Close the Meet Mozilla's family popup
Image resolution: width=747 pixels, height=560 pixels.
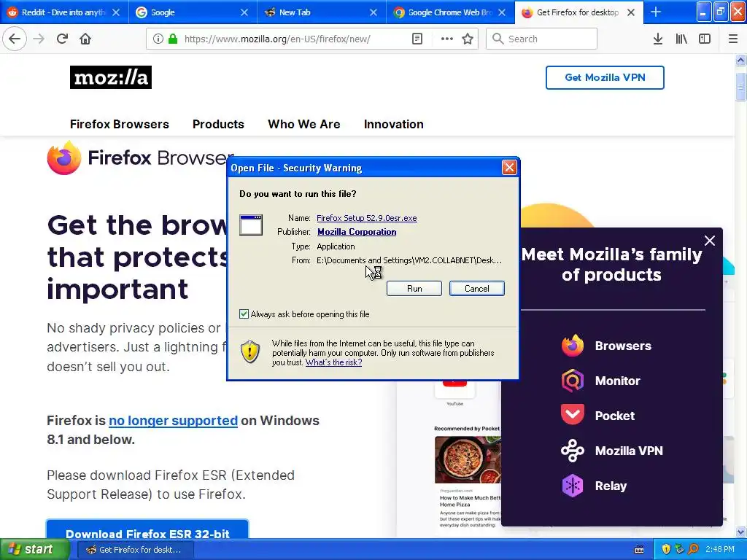pyautogui.click(x=709, y=241)
